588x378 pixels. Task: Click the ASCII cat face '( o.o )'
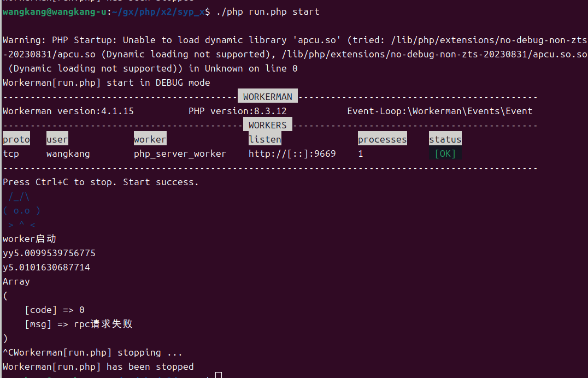tap(22, 211)
